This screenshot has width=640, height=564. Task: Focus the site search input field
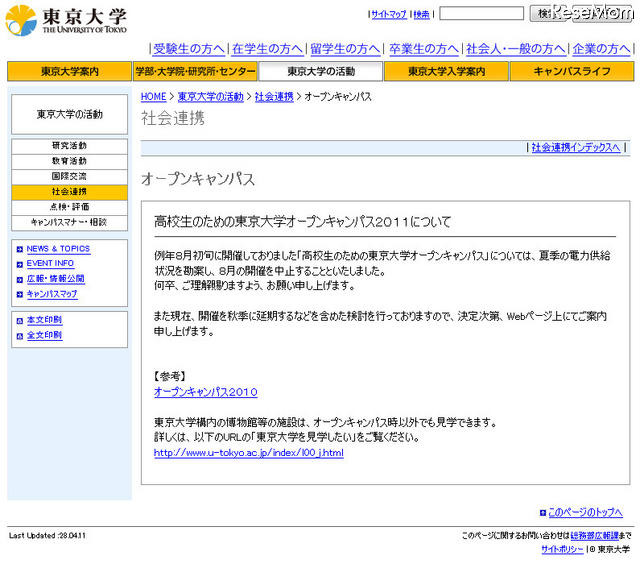pyautogui.click(x=481, y=13)
